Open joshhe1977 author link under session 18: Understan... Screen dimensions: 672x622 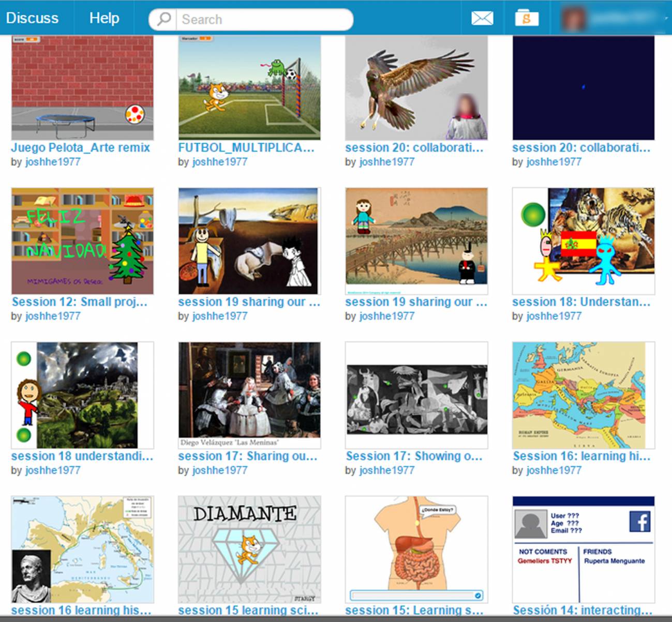click(x=554, y=316)
